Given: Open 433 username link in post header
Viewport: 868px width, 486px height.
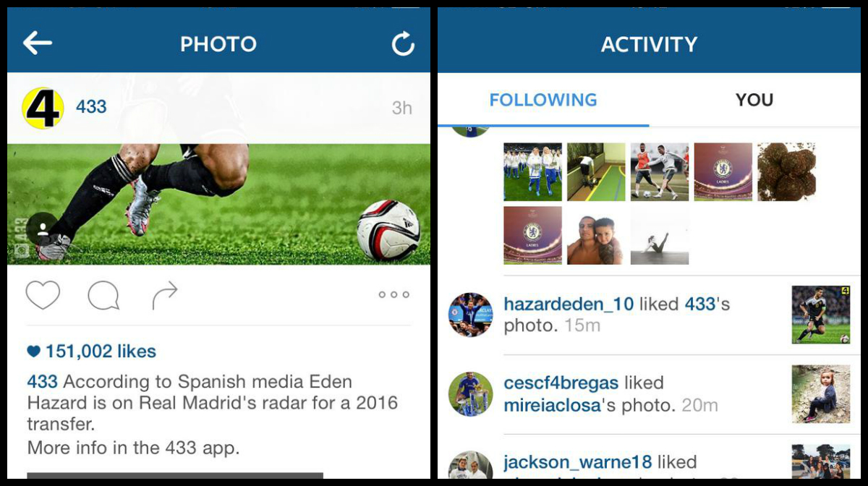Looking at the screenshot, I should tap(91, 107).
